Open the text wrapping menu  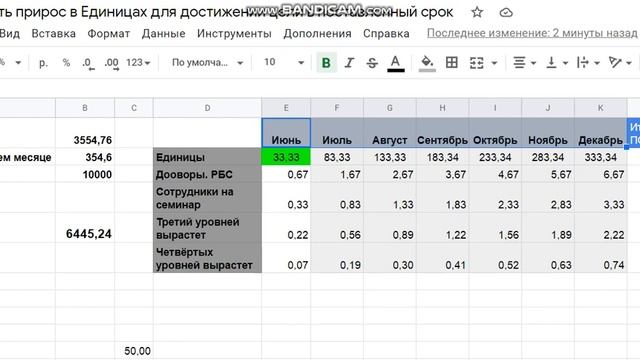588,63
